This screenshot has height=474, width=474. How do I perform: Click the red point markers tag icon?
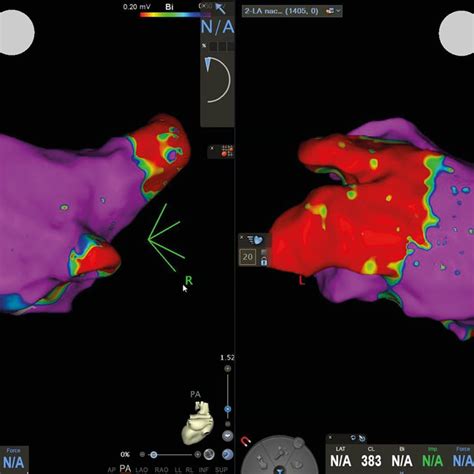pyautogui.click(x=227, y=151)
